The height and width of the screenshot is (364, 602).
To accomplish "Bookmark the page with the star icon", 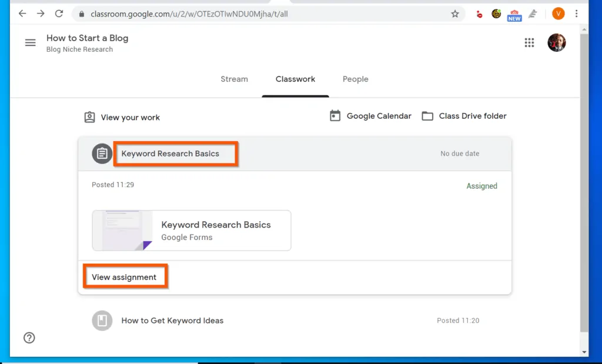I will coord(455,14).
